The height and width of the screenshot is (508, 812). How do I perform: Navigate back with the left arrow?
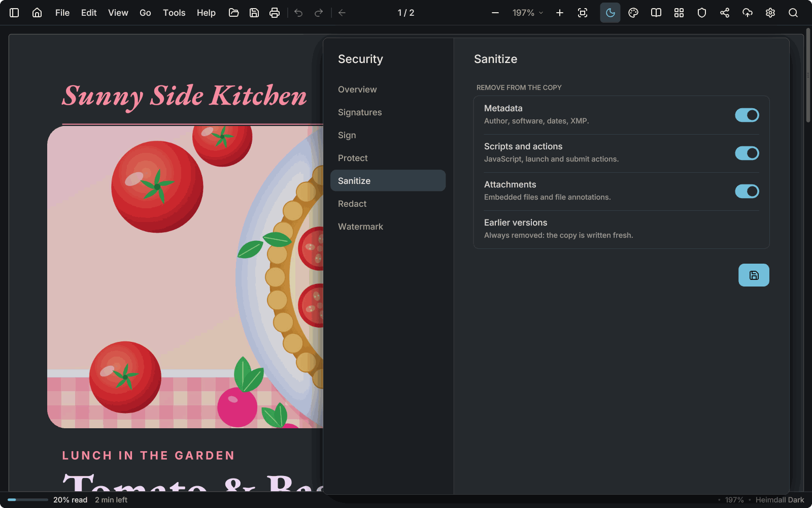(x=342, y=13)
